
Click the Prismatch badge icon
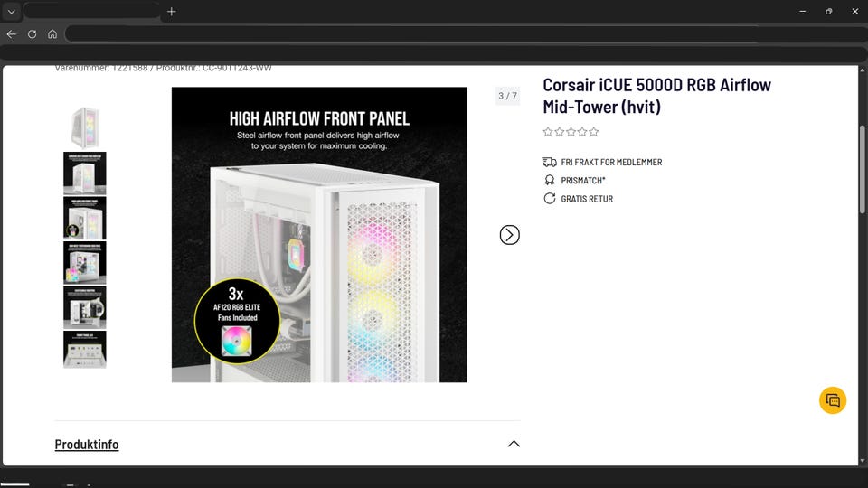pyautogui.click(x=549, y=181)
